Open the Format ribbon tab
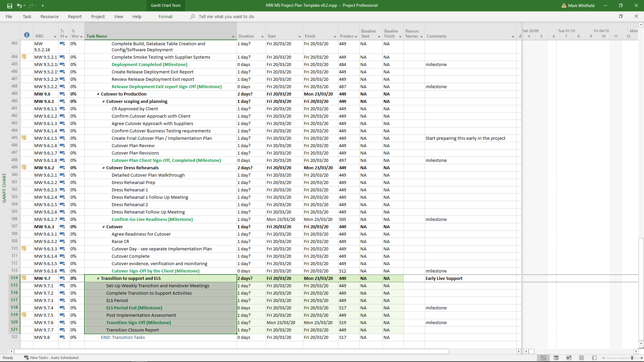 pos(165,16)
